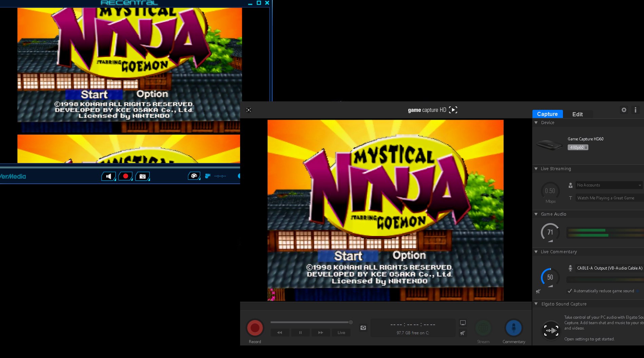
Task: Click the speaker volume button in RECentral
Action: coord(109,176)
